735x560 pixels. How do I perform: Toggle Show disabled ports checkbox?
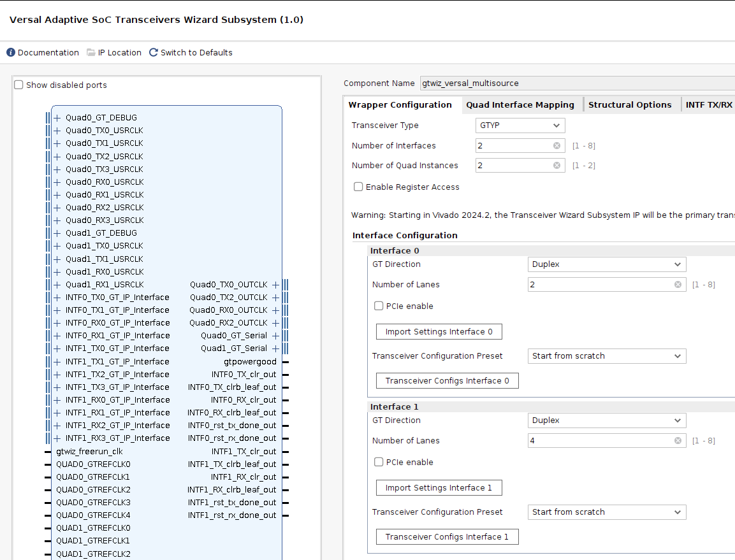pos(18,85)
